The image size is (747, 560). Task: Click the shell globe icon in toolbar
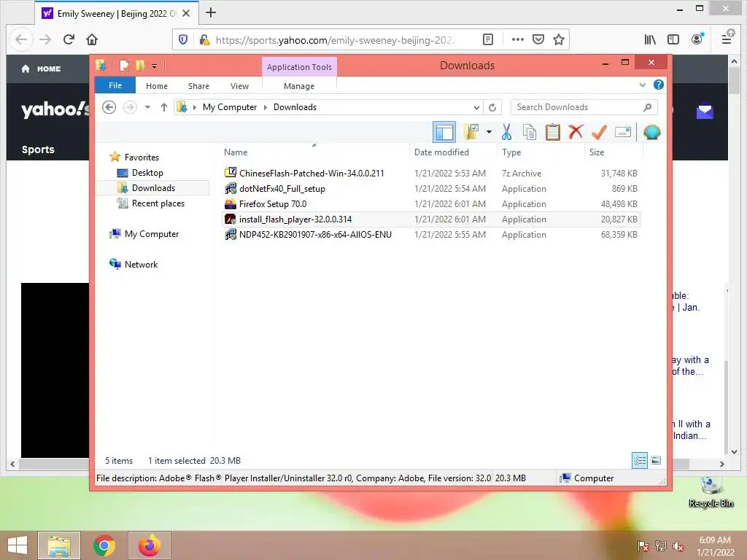(651, 132)
